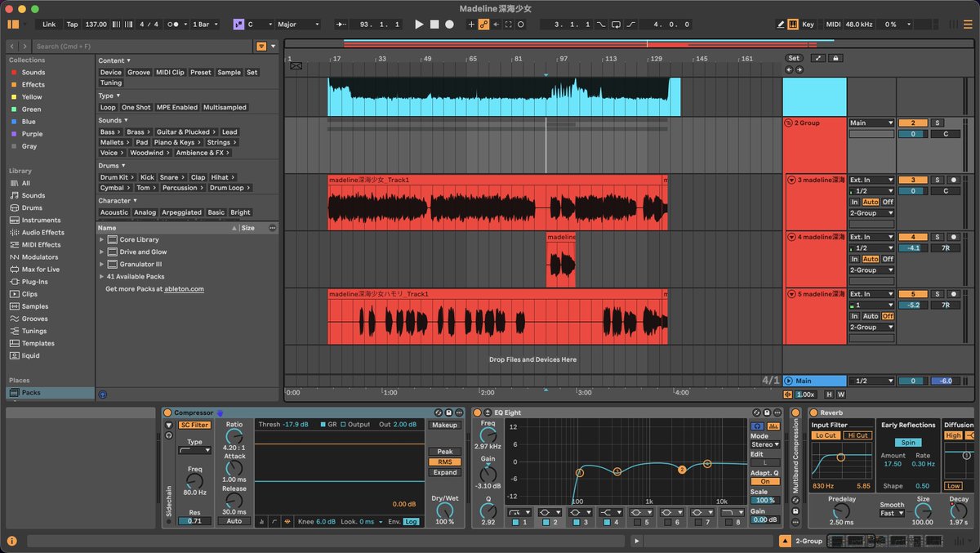
Task: Solo track 4 madeline
Action: coord(938,237)
